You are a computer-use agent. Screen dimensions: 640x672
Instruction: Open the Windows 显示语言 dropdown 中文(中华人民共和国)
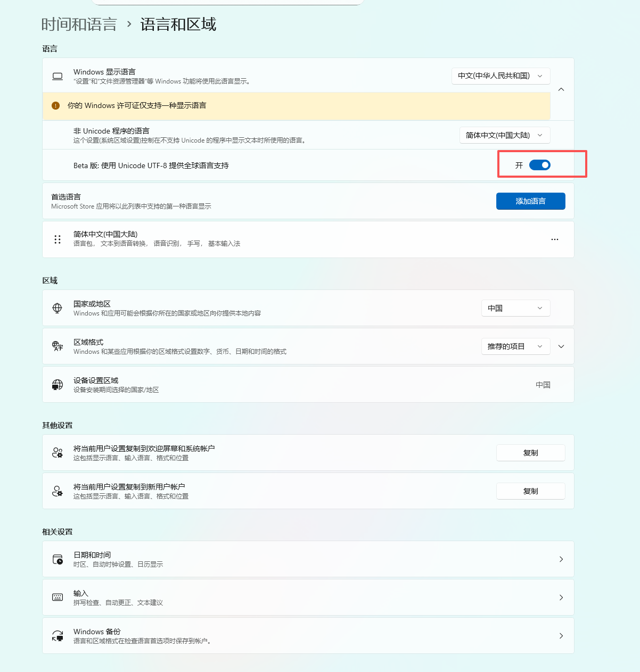[x=500, y=76]
